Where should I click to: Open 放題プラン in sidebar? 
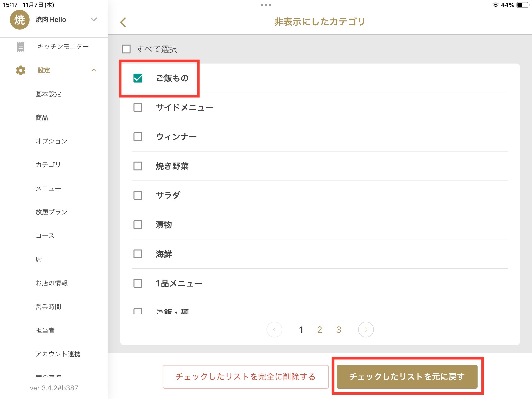(51, 212)
